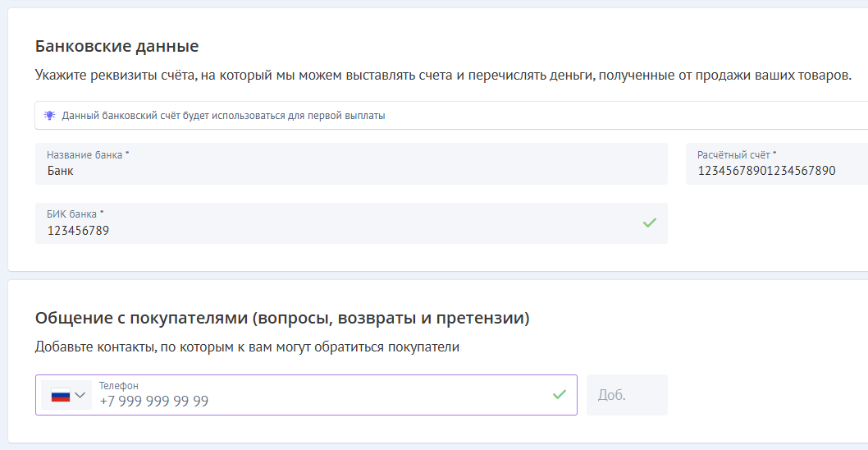Click the lightbulb icon in the info banner
Viewport: 868px width, 450px height.
(x=49, y=116)
